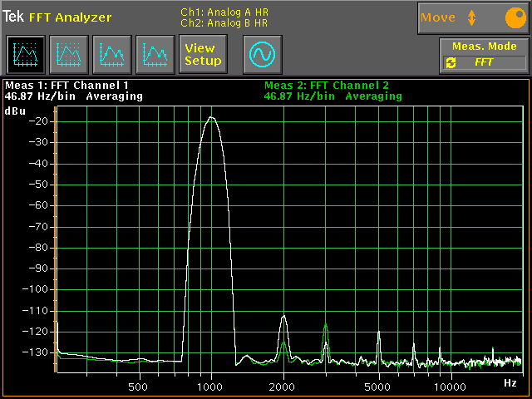Select the second graph view icon
This screenshot has width=532, height=399.
[67, 55]
